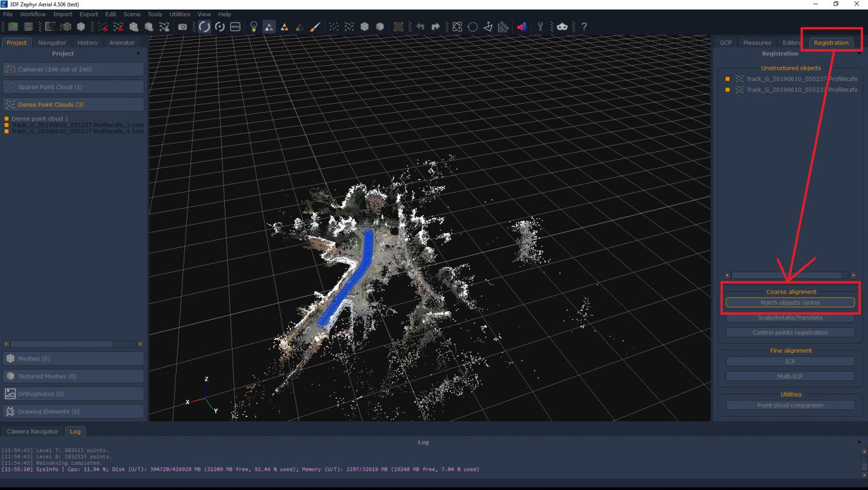Open the wrench options icon
868x490 pixels.
pos(541,27)
